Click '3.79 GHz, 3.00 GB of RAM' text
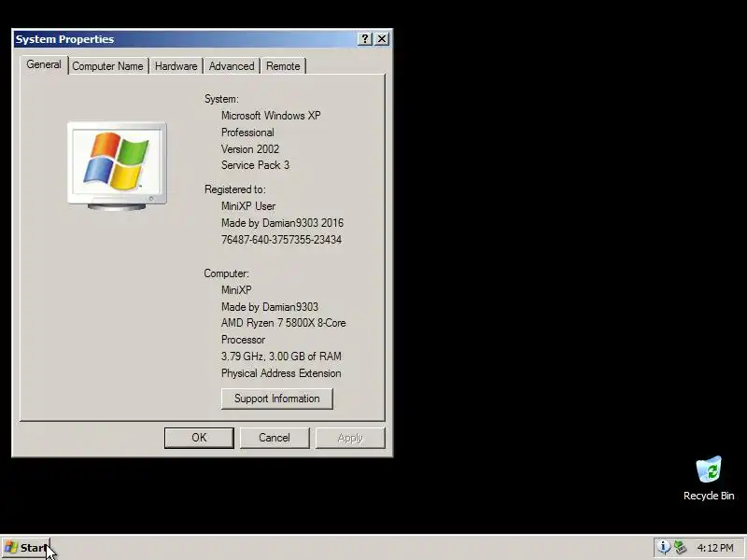This screenshot has width=747, height=560. click(x=281, y=357)
